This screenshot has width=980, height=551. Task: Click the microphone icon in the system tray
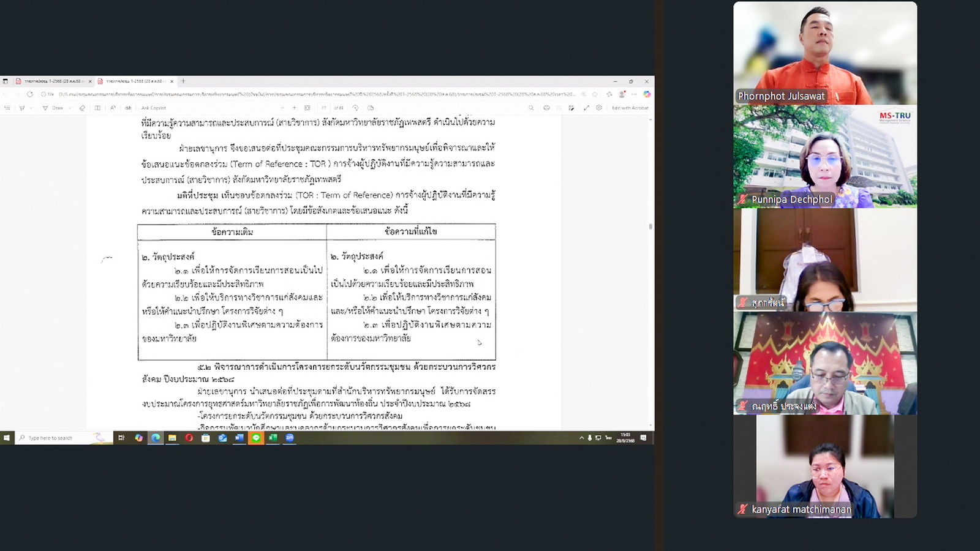(590, 438)
